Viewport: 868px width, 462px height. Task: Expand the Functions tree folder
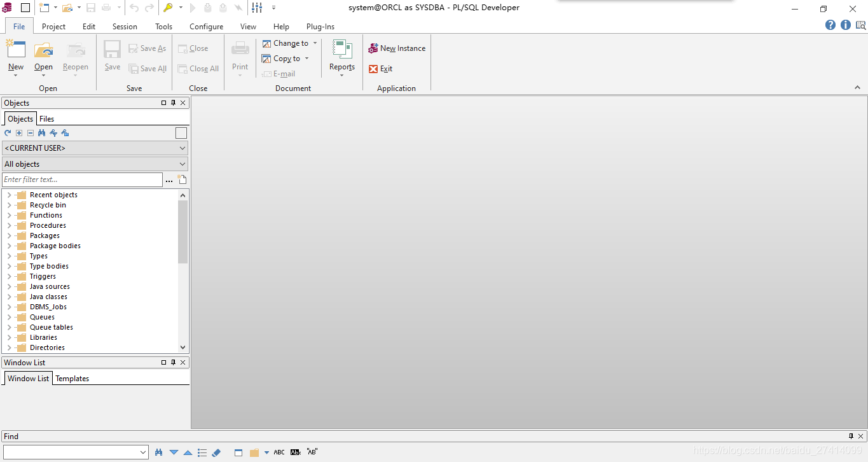[9, 215]
